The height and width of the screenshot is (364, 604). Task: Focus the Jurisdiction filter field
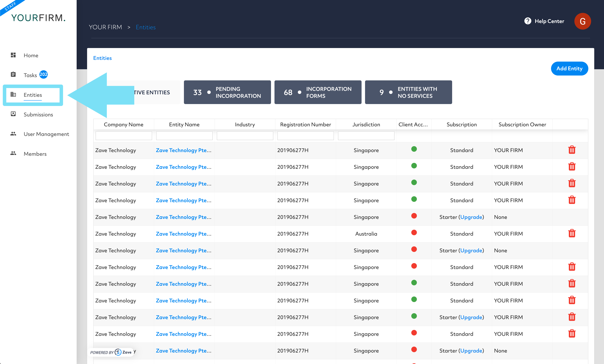[366, 136]
